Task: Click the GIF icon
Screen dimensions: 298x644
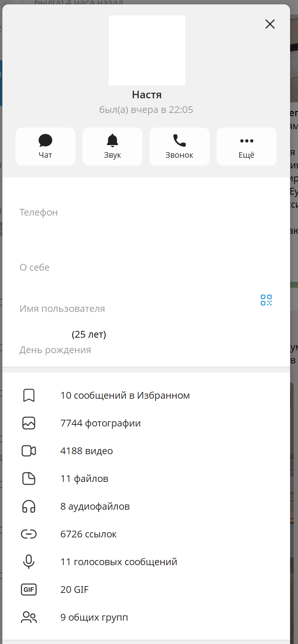Action: coord(29,590)
